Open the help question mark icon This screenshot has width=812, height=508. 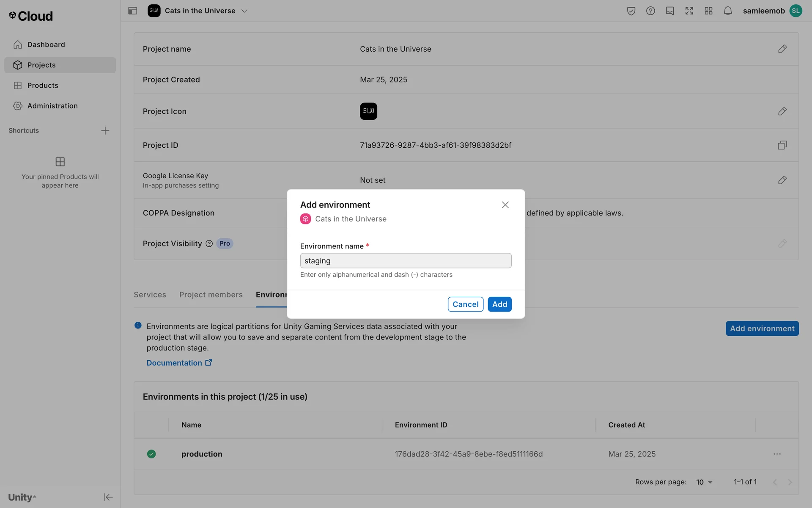(x=650, y=11)
